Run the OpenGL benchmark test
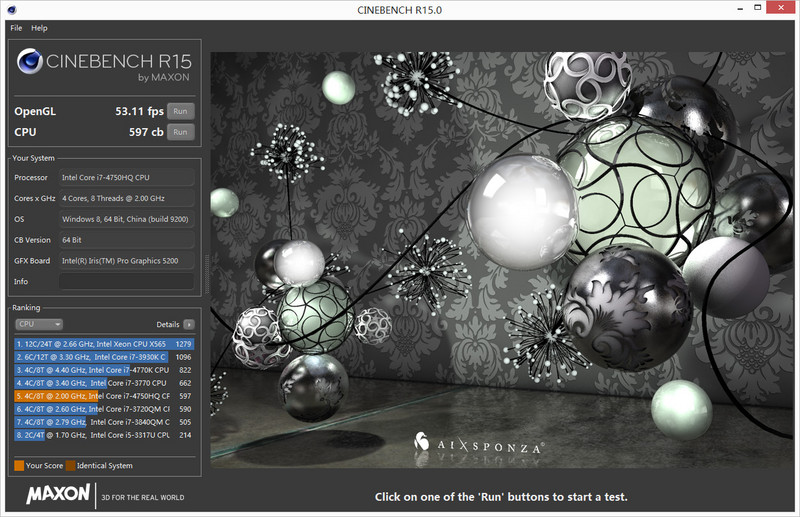Image resolution: width=800 pixels, height=517 pixels. tap(180, 111)
